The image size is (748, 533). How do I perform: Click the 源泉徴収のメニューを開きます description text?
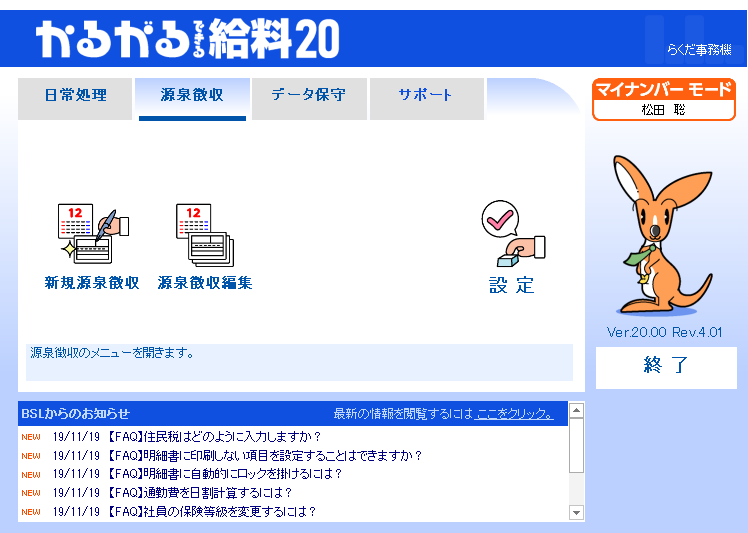click(x=112, y=353)
